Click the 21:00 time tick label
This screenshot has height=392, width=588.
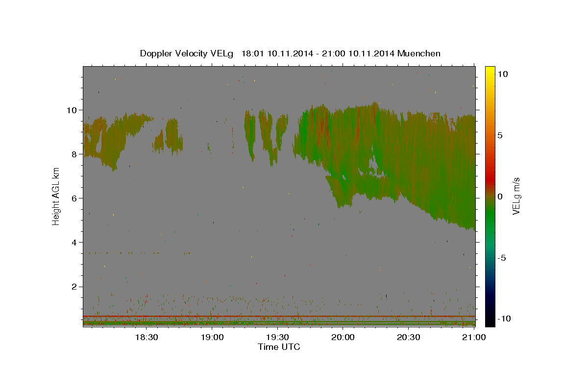[x=474, y=337]
